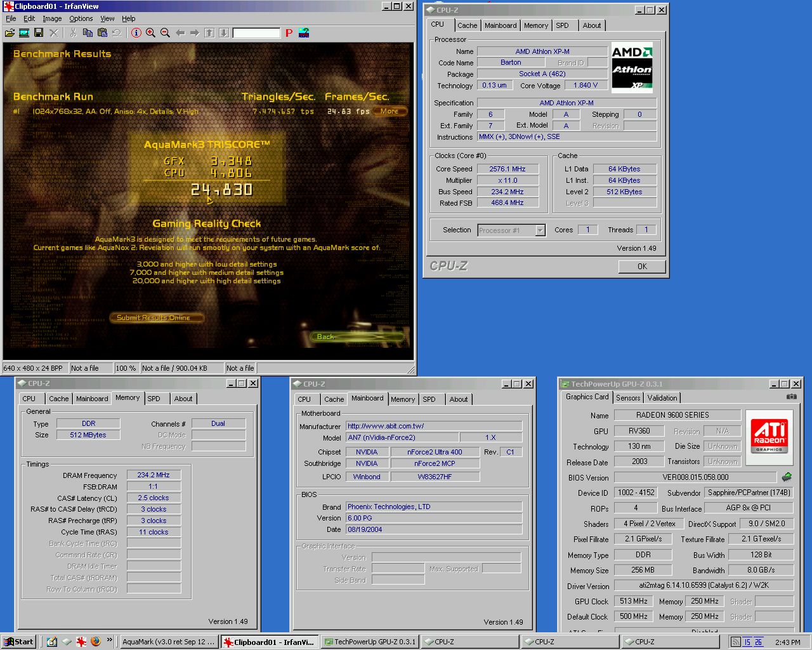
Task: Launch IrfanView from the quick launch red icon
Action: (81, 642)
